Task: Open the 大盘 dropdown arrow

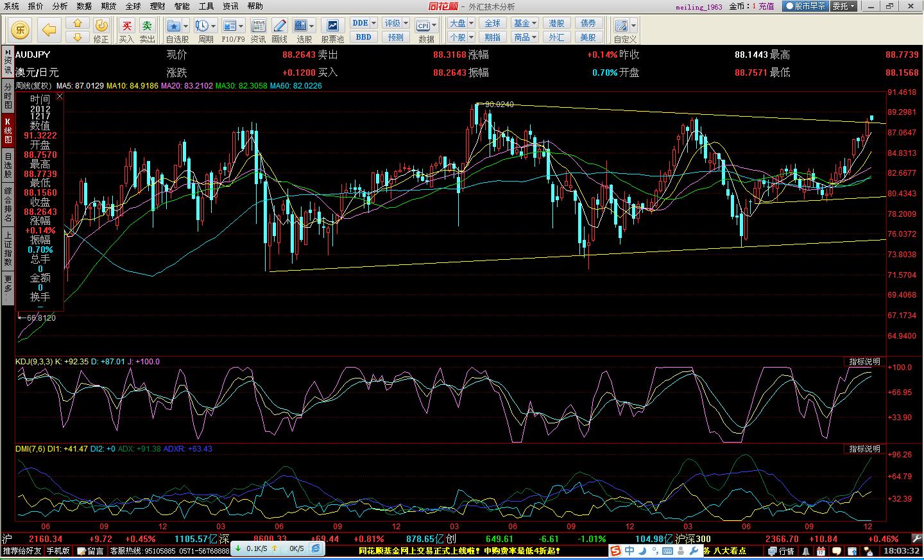Action: click(x=470, y=23)
